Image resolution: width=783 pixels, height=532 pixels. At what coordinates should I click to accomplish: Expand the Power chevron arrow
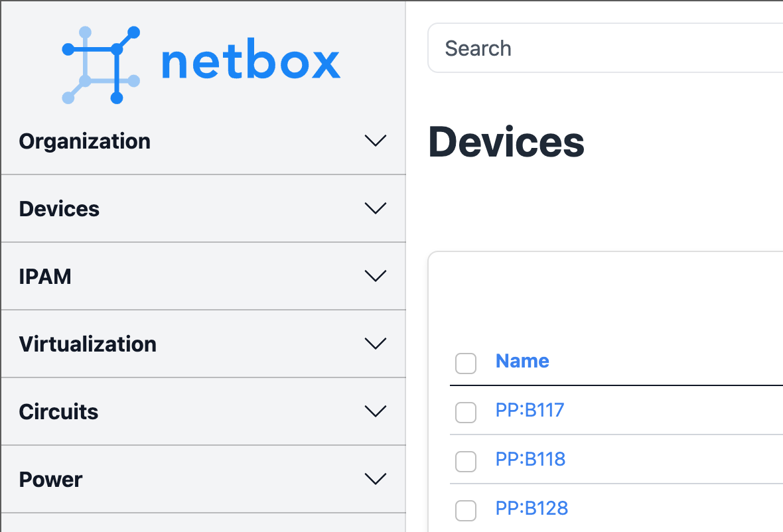pos(376,479)
